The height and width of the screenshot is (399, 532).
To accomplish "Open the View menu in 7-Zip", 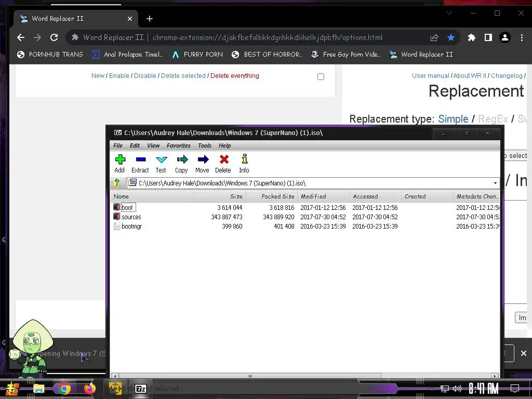I will click(x=153, y=145).
